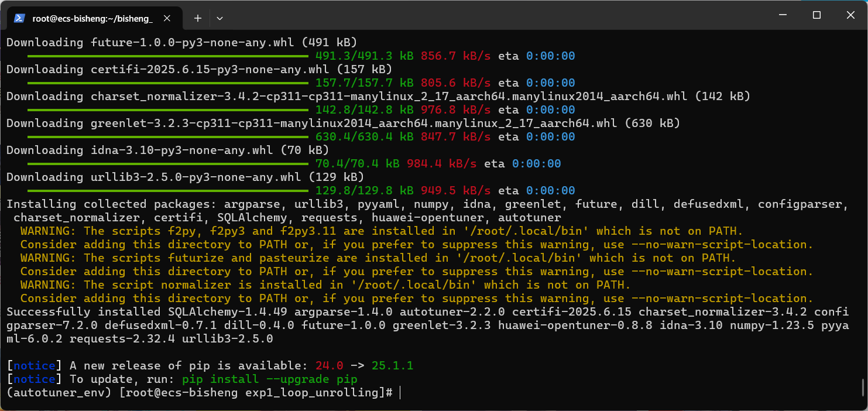Click the new pip version 25.1.1
868x411 pixels.
tap(392, 366)
